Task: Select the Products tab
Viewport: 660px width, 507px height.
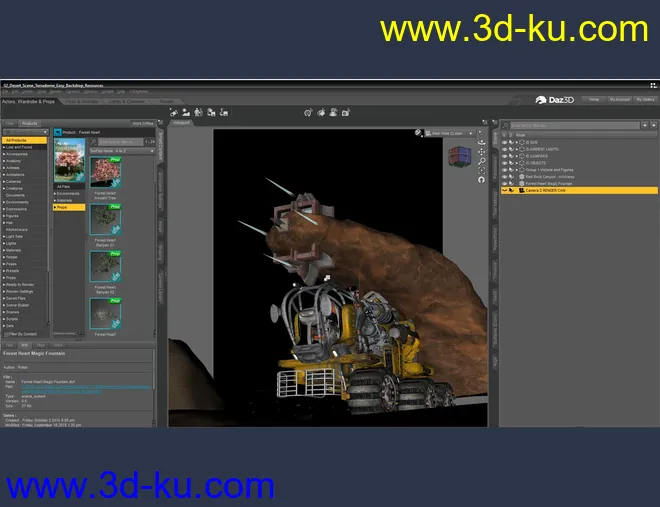Action: (x=30, y=123)
